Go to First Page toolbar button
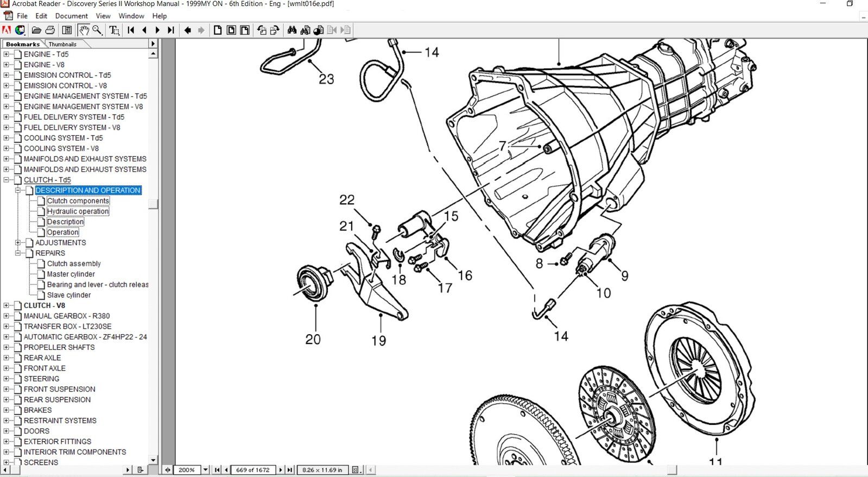868x477 pixels. click(131, 30)
